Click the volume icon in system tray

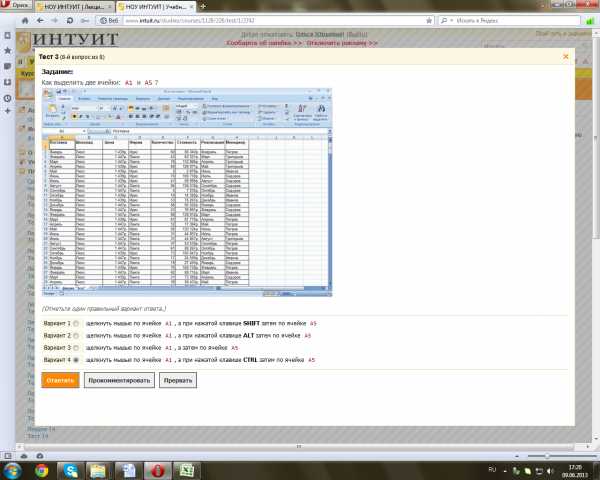click(x=550, y=471)
